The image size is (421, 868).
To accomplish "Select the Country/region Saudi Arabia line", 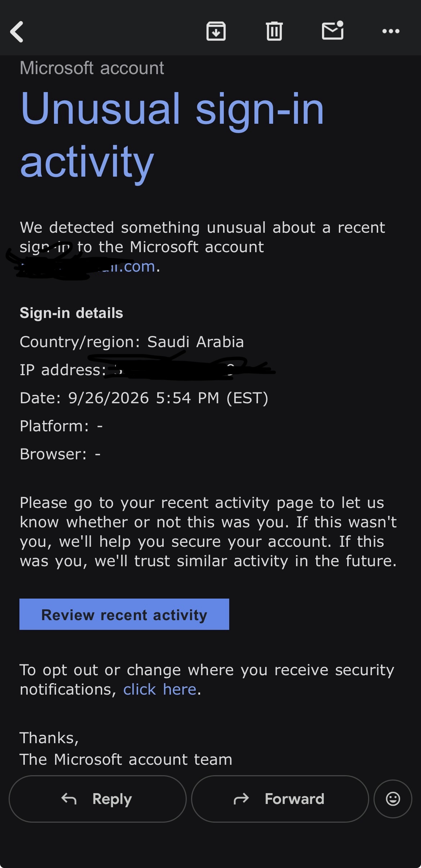I will click(132, 342).
